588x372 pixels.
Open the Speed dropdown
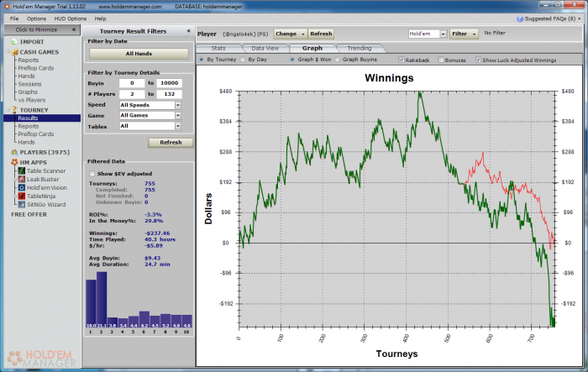pyautogui.click(x=150, y=104)
